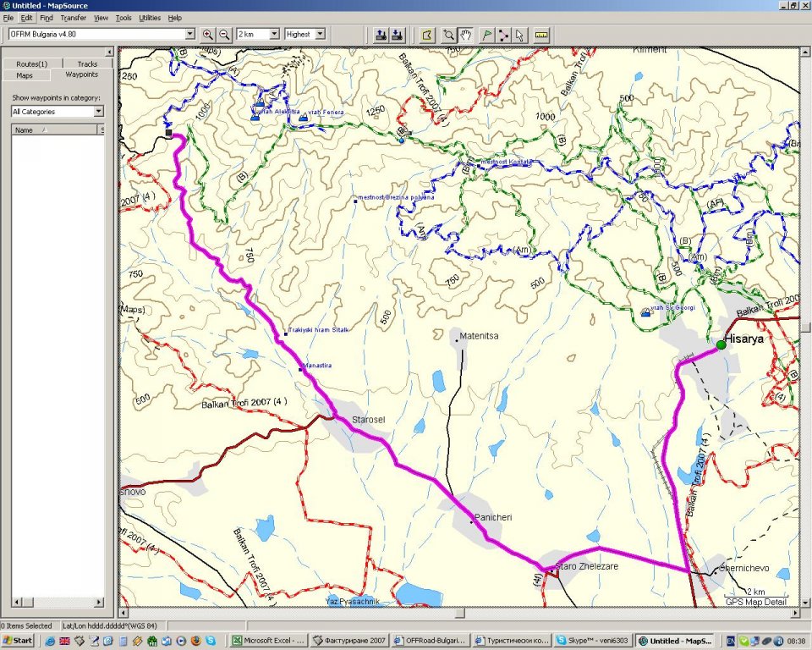Click the Matenitsa village label

pos(479,336)
